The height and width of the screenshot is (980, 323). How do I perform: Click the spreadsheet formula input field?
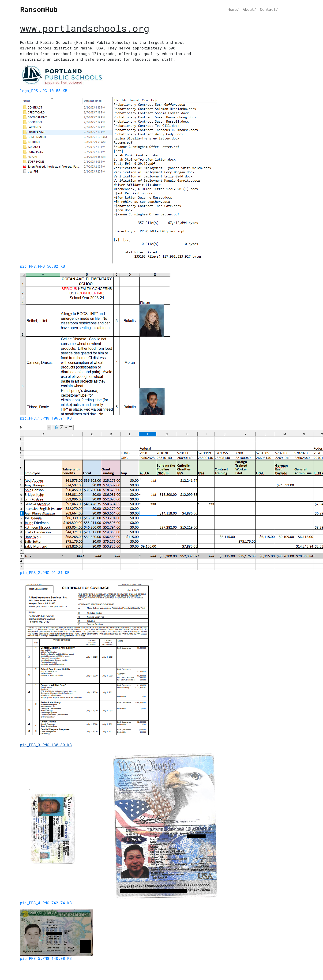198,427
